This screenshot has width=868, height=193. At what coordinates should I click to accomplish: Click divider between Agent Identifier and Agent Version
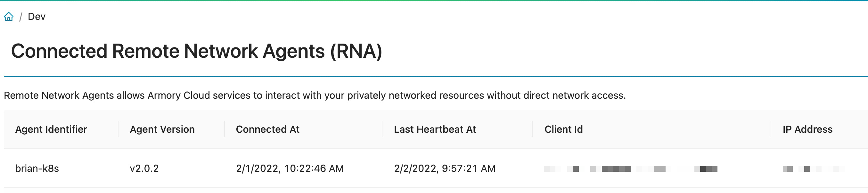click(x=118, y=129)
